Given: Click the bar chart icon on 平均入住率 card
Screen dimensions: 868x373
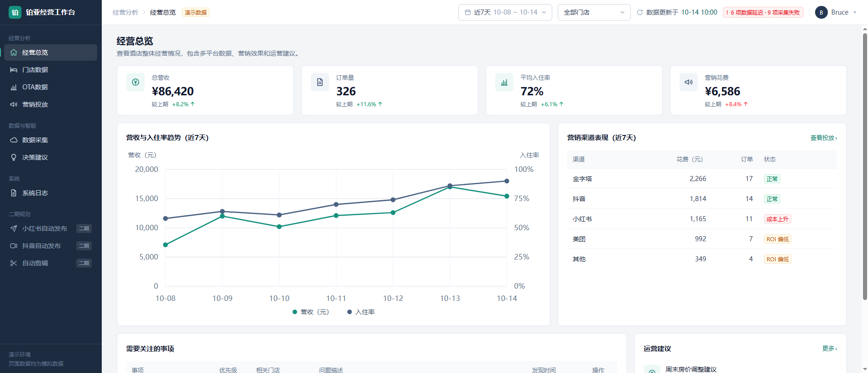Looking at the screenshot, I should (x=504, y=82).
